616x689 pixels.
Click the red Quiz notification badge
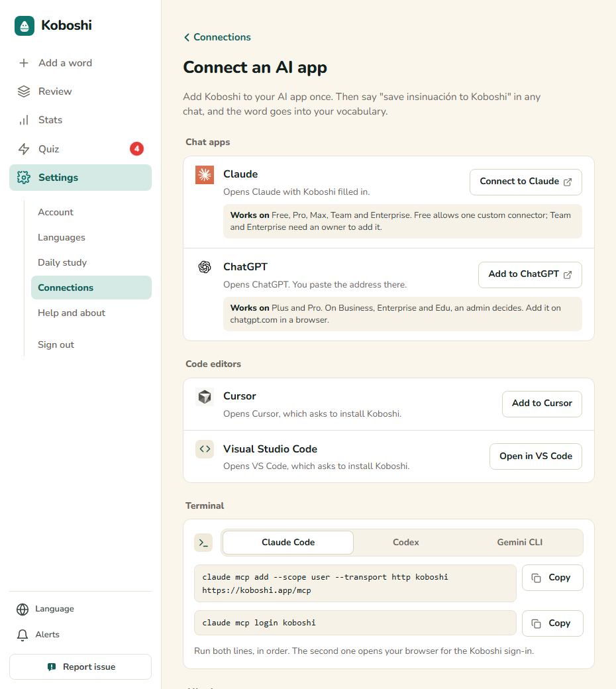(x=136, y=149)
